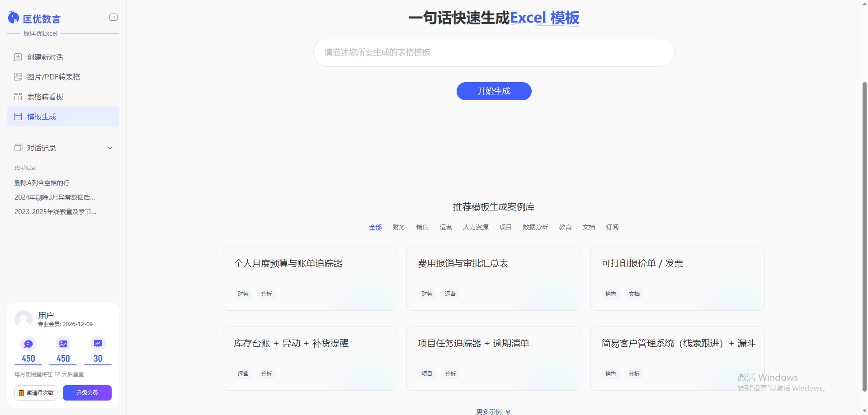Click the chart quota icon above 30
868x415 pixels.
pos(97,343)
